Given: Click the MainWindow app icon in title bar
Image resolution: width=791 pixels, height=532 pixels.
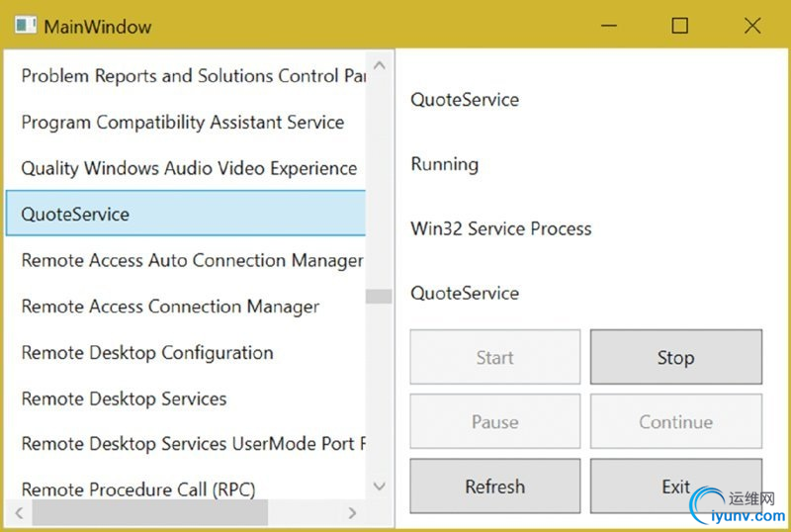Looking at the screenshot, I should [26, 26].
